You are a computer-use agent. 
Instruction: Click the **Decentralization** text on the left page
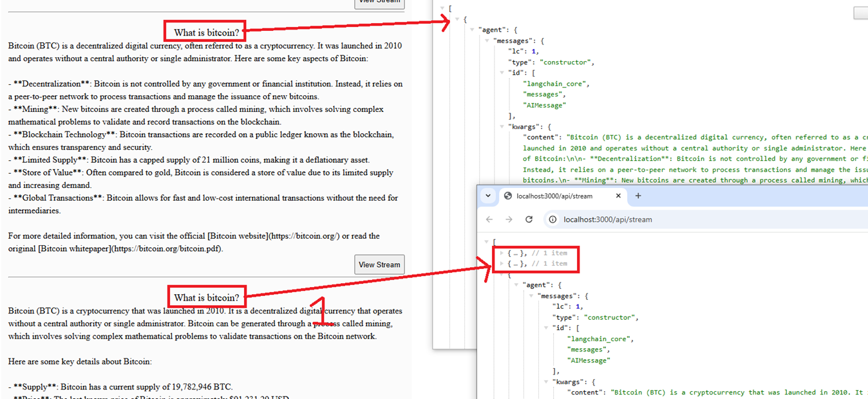pos(52,84)
